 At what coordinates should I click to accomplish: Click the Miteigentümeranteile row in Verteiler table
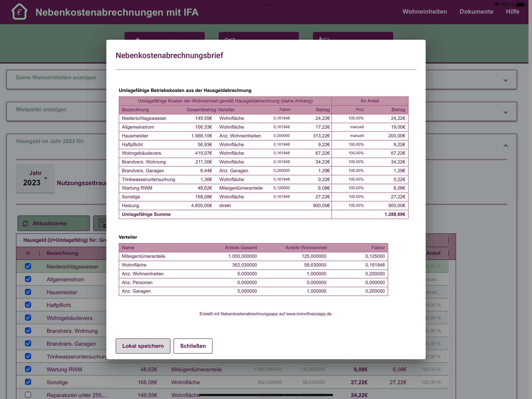[x=253, y=256]
